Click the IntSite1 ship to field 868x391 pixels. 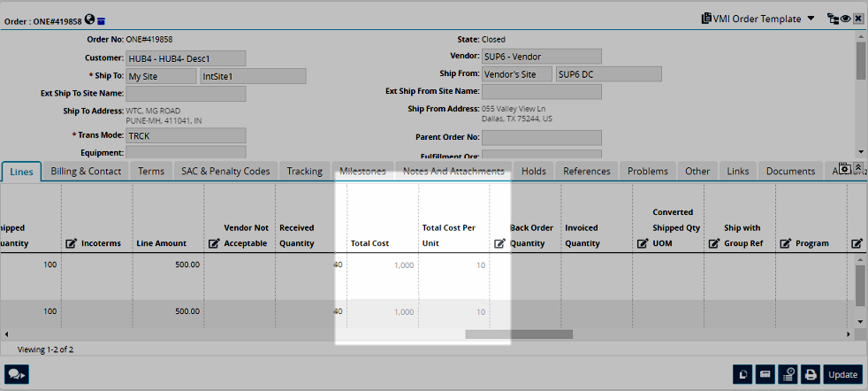coord(253,76)
